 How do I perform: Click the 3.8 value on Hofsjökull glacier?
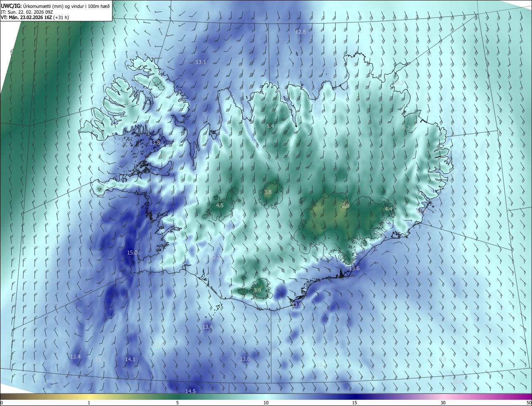(x=268, y=192)
